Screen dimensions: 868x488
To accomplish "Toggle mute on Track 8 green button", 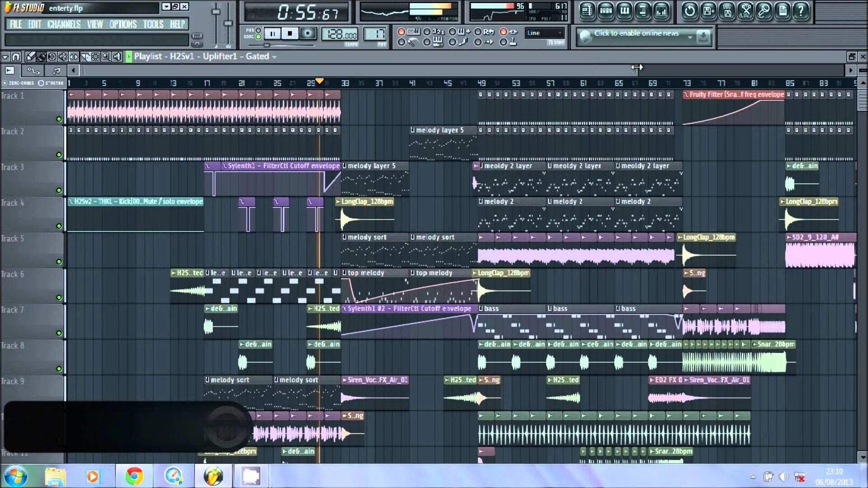I will pos(58,369).
